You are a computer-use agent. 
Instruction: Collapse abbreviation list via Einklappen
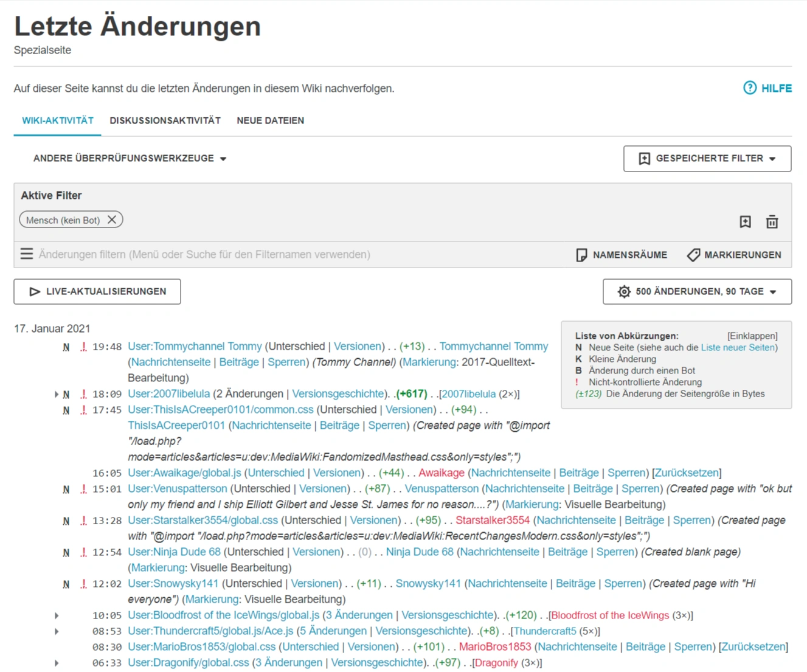[752, 336]
